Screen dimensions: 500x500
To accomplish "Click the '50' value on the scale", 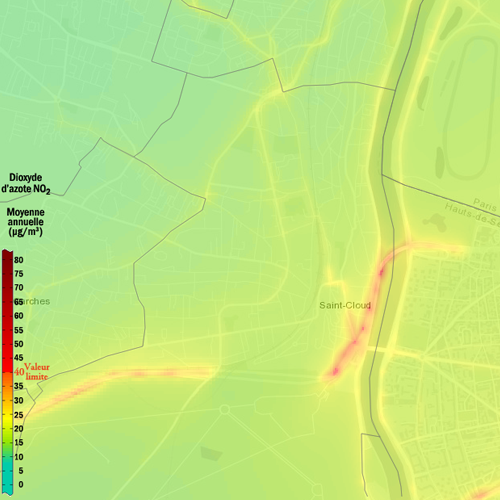I will point(19,344).
